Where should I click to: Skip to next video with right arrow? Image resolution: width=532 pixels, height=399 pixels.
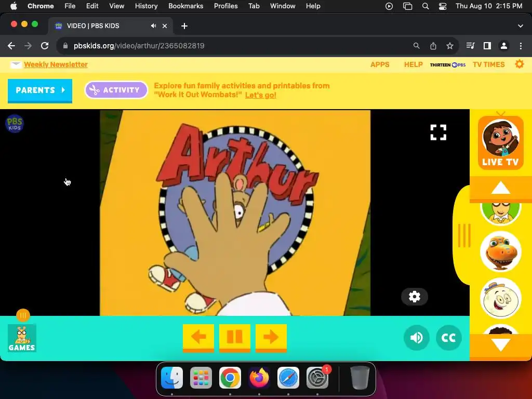click(271, 337)
